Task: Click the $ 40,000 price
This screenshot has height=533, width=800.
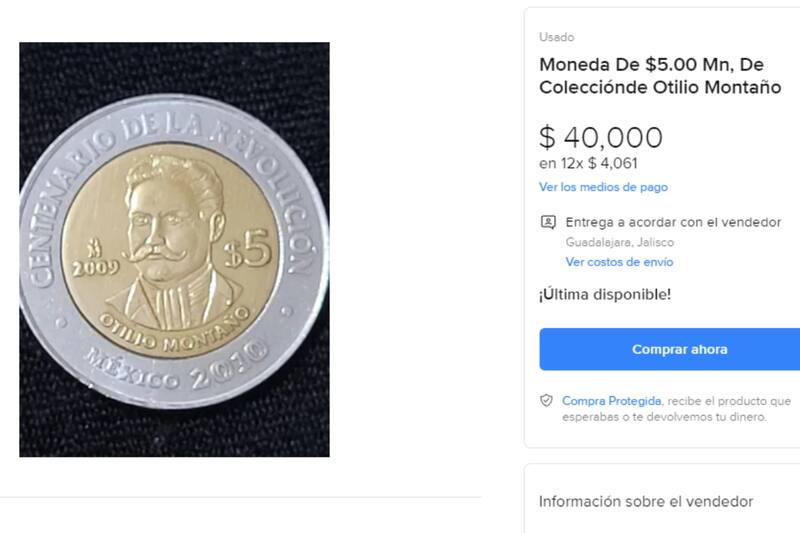Action: 600,138
